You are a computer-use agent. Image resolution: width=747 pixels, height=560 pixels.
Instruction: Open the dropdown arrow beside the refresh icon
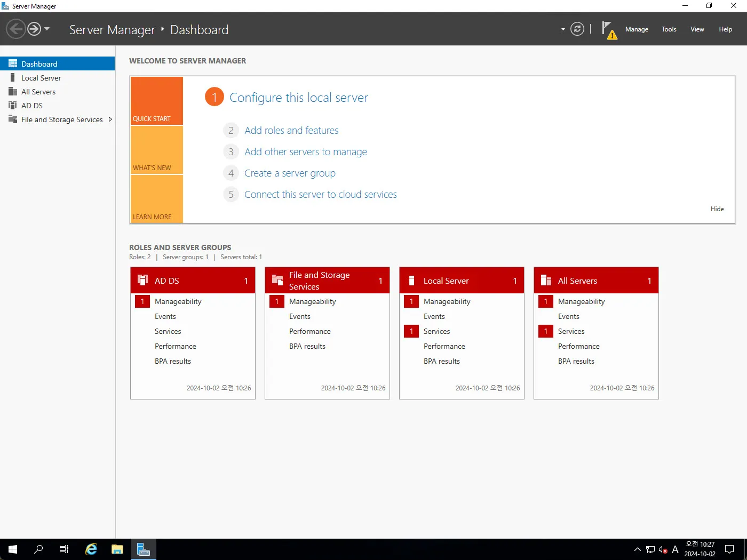[563, 29]
